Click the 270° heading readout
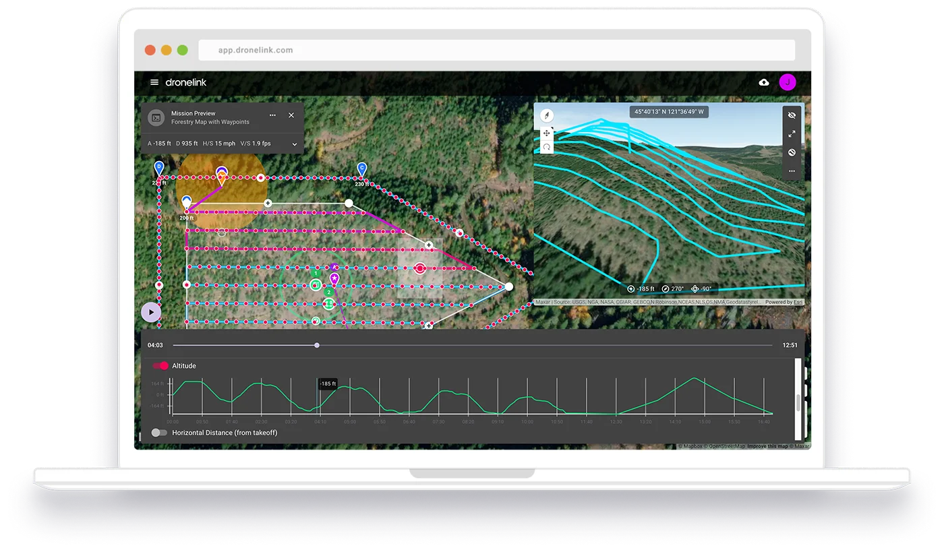This screenshot has width=944, height=560. coord(672,288)
